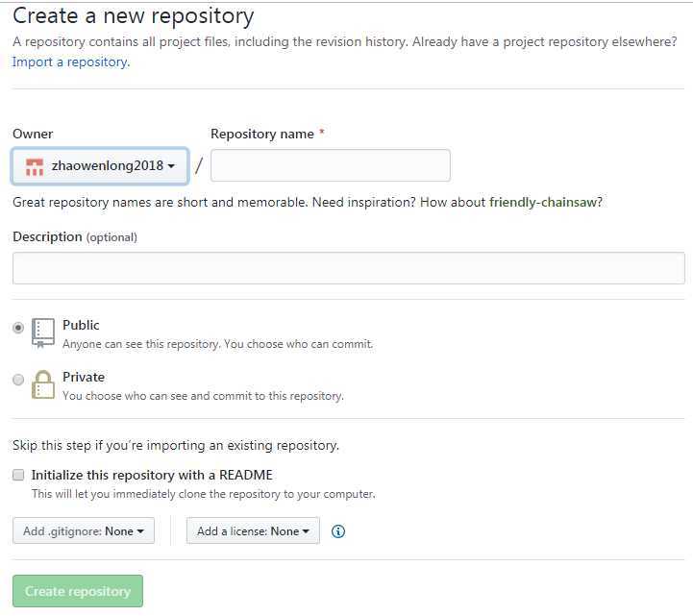Click the public repository book icon
The image size is (693, 616).
point(43,332)
